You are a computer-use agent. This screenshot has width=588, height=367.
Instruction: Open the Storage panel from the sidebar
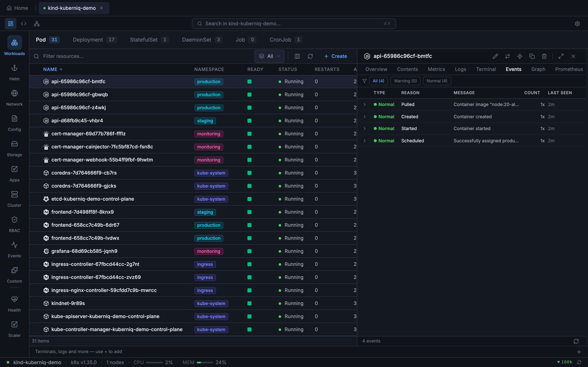tap(14, 148)
